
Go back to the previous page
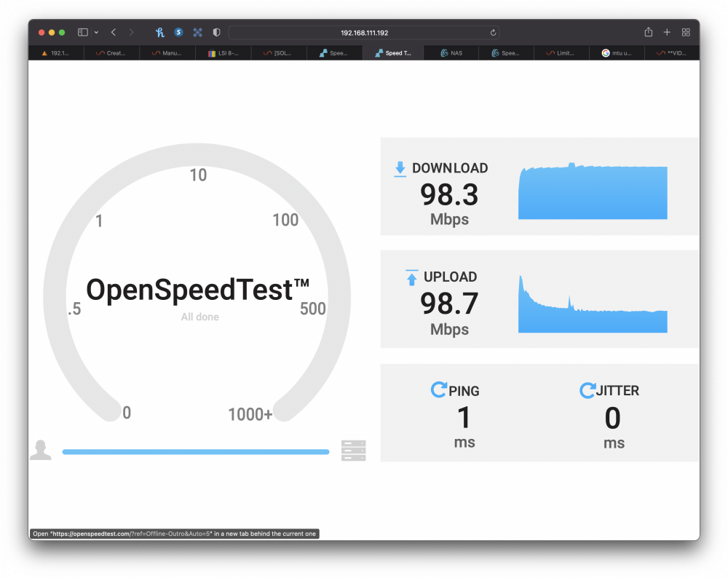pyautogui.click(x=114, y=32)
